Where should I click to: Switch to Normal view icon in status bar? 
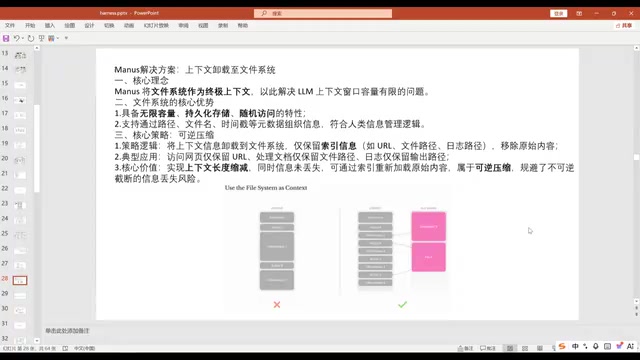coord(510,348)
